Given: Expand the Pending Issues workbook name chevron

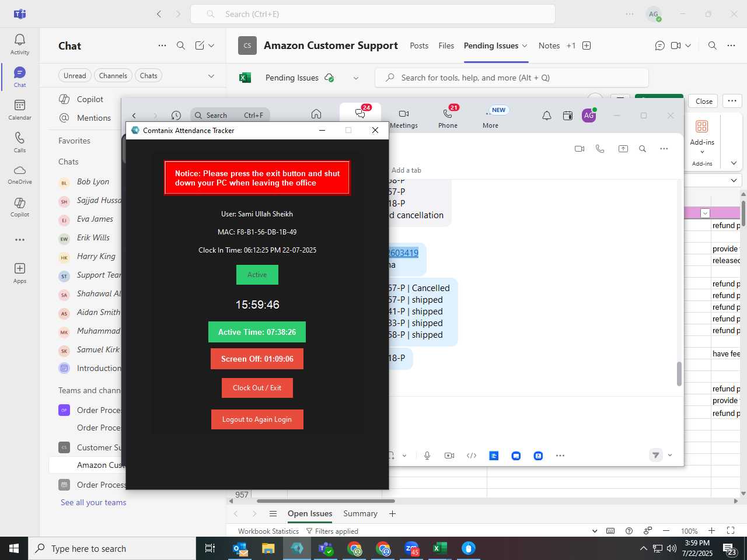Looking at the screenshot, I should tap(356, 78).
